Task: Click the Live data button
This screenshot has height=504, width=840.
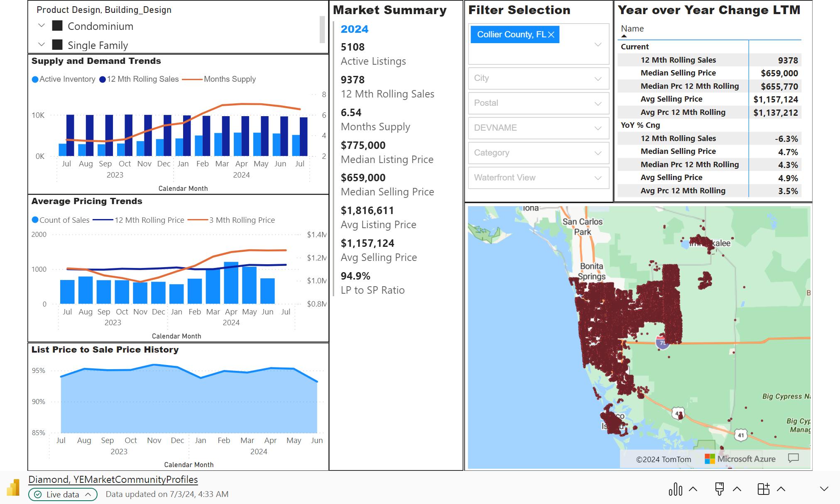Action: click(63, 494)
